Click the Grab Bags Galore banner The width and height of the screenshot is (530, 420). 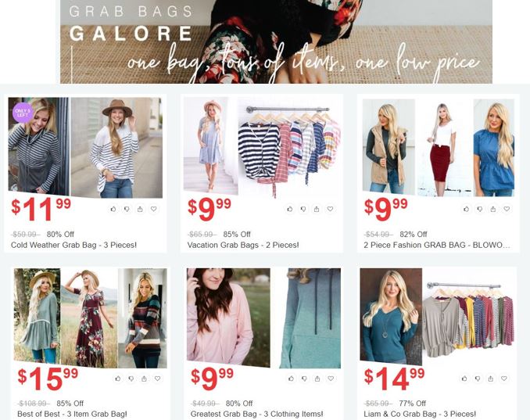point(276,41)
